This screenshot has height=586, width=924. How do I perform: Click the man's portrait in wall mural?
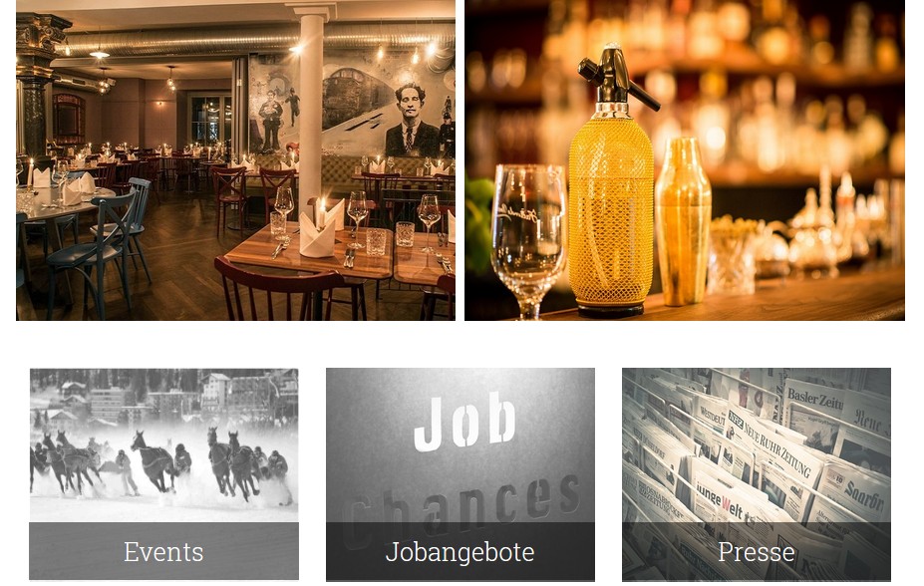412,121
